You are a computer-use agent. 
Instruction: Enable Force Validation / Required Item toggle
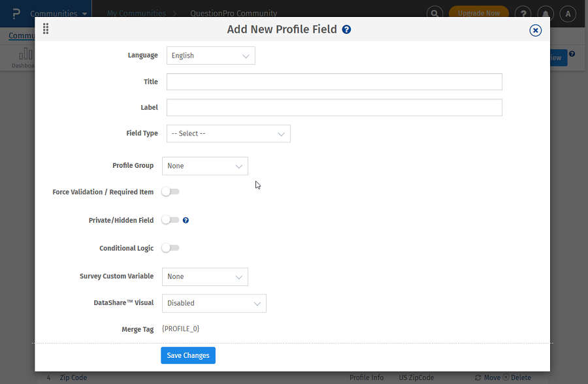[x=170, y=191]
